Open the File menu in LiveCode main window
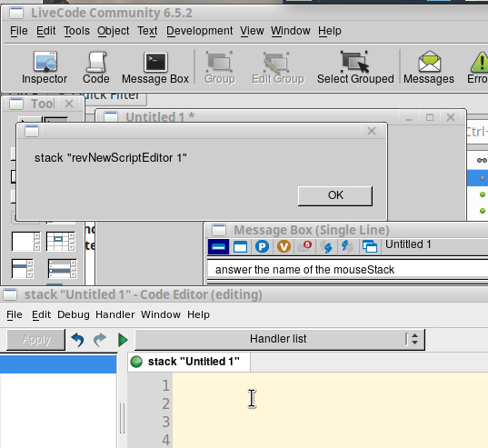Image resolution: width=488 pixels, height=448 pixels. 19,31
